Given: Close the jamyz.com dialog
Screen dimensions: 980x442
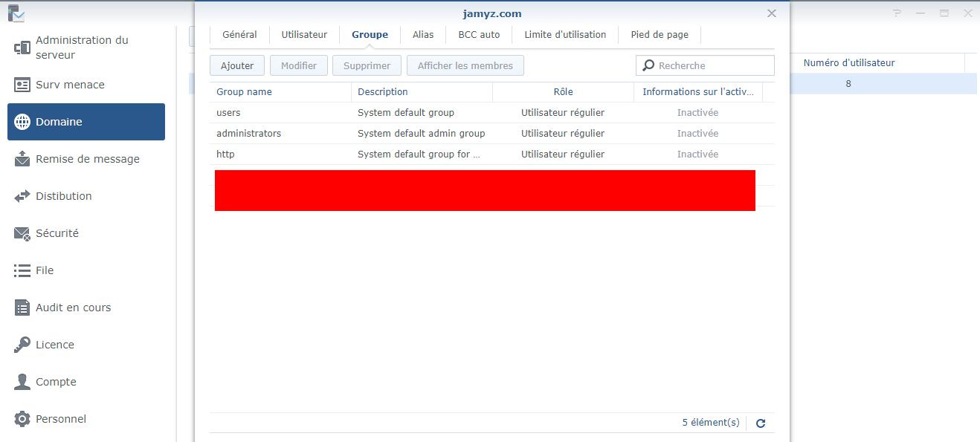Looking at the screenshot, I should point(772,13).
